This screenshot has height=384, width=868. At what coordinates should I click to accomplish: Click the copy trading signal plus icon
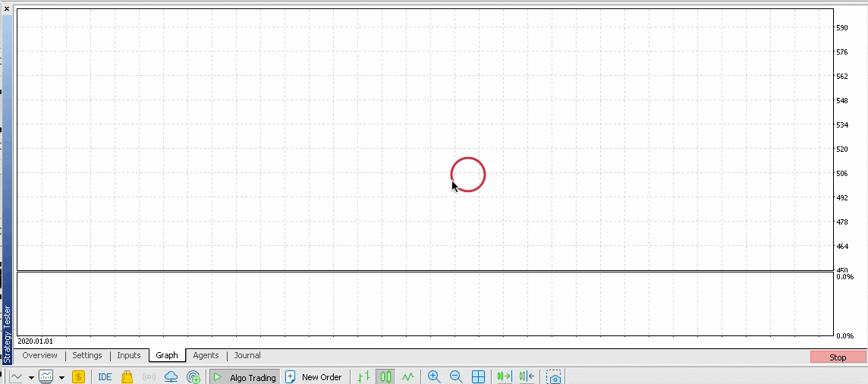193,377
